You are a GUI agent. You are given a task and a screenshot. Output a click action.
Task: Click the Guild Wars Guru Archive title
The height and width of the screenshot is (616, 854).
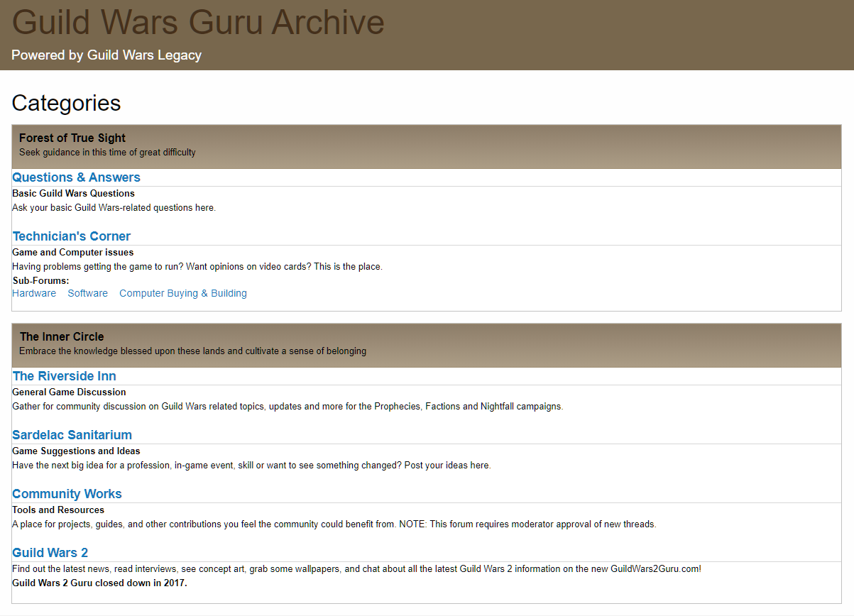tap(198, 22)
